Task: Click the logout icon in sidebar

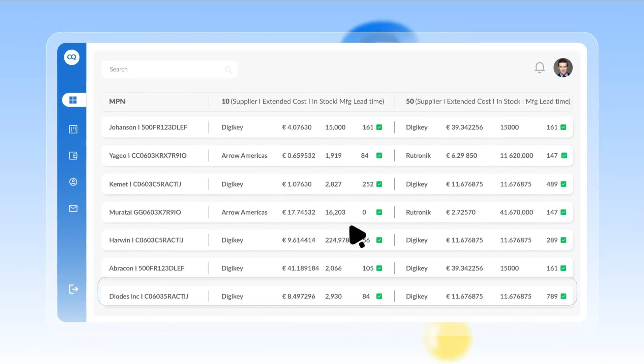Action: [x=73, y=289]
